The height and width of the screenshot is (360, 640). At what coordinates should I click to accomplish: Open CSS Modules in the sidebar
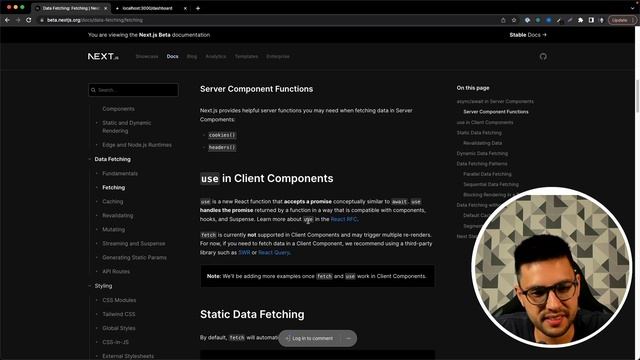(x=119, y=300)
